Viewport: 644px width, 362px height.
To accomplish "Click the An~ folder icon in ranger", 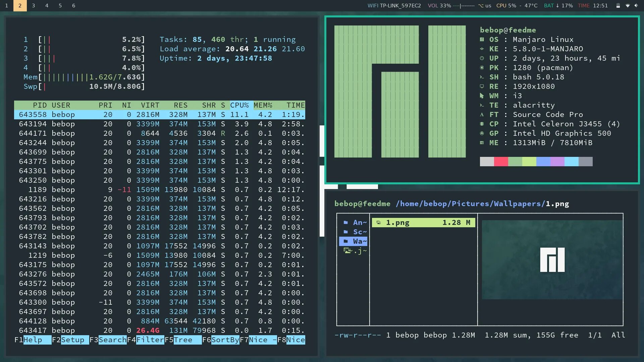I will click(345, 223).
